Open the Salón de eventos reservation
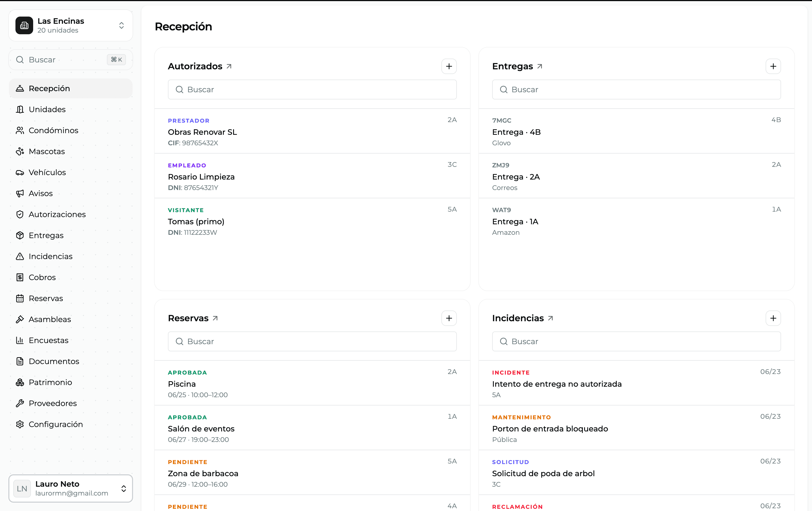Viewport: 812px width, 511px height. pos(312,428)
